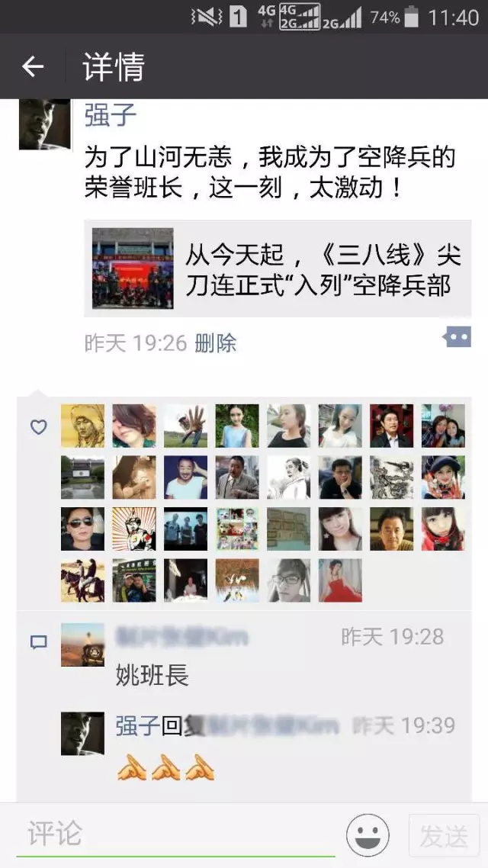Click the comment bubble icon
Screen dimensions: 488x868
pos(38,643)
